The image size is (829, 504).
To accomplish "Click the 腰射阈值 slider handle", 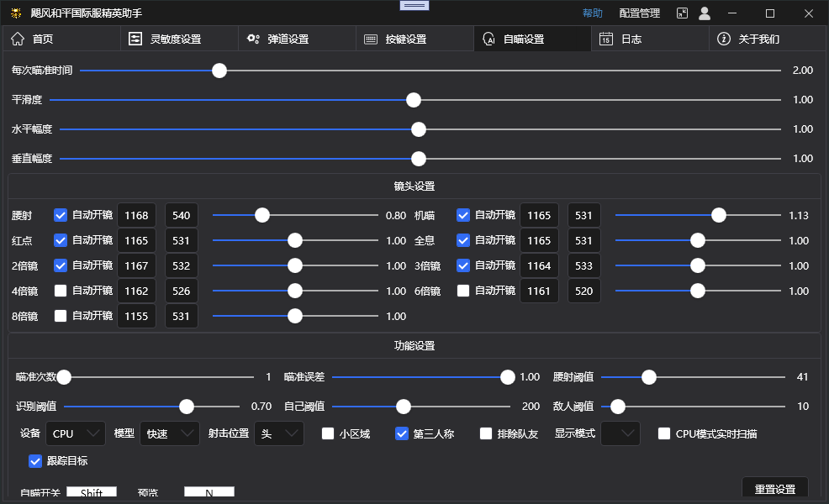I will [x=649, y=377].
